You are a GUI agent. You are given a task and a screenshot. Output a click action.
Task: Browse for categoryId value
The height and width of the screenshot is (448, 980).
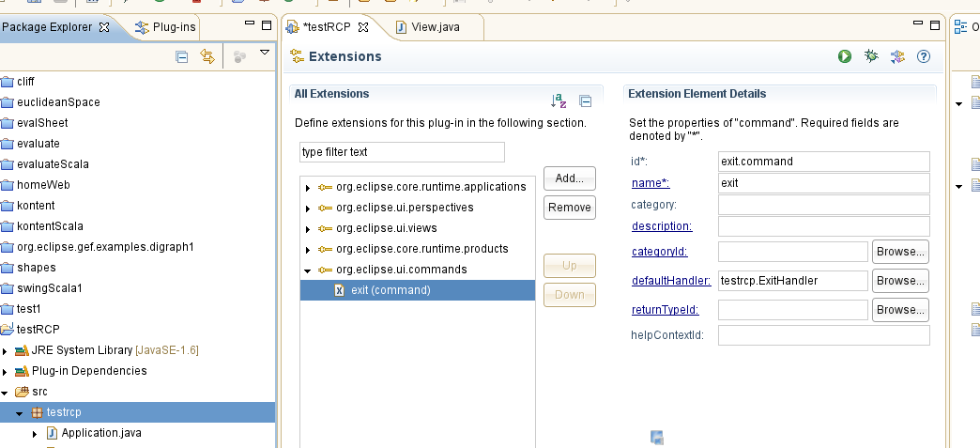[x=900, y=252]
